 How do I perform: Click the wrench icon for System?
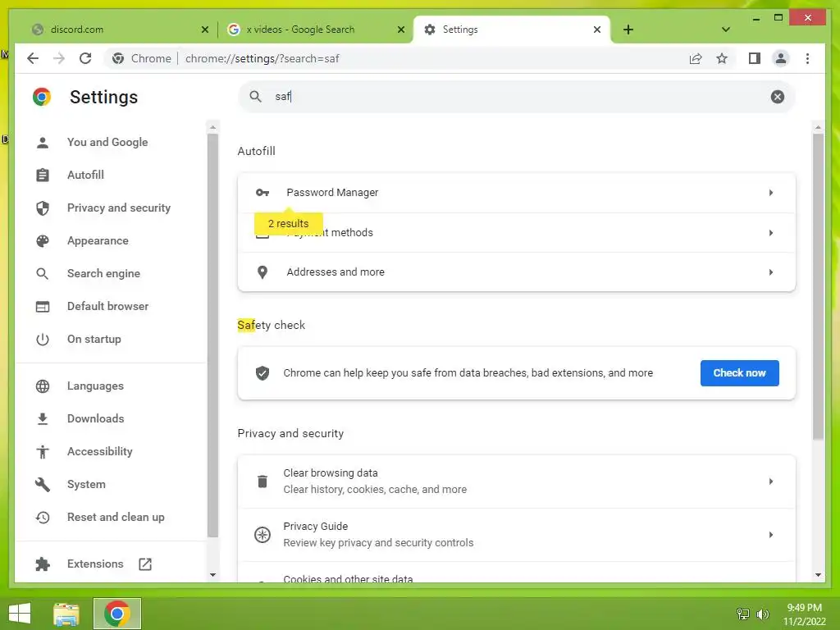(43, 484)
